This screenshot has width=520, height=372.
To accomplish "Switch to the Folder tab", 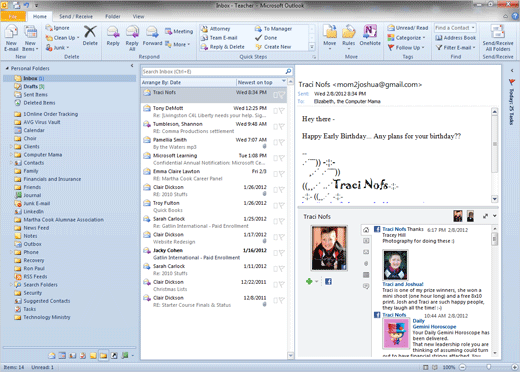I will pyautogui.click(x=113, y=16).
